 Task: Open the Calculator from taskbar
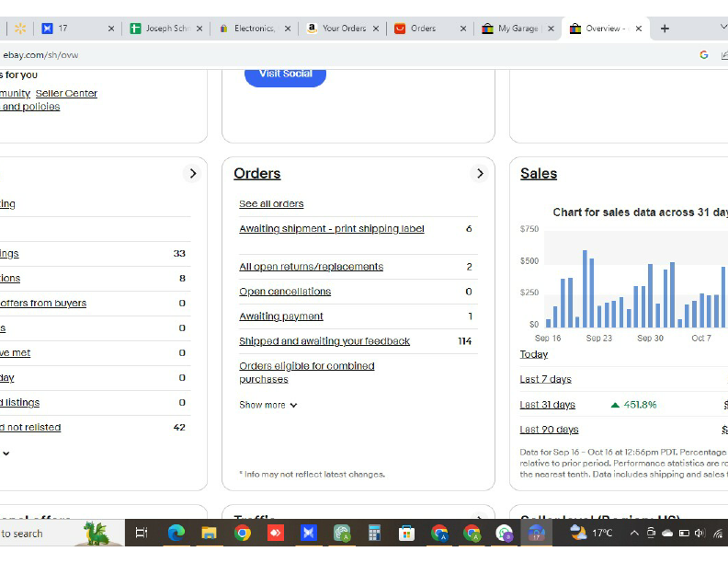[x=374, y=533]
